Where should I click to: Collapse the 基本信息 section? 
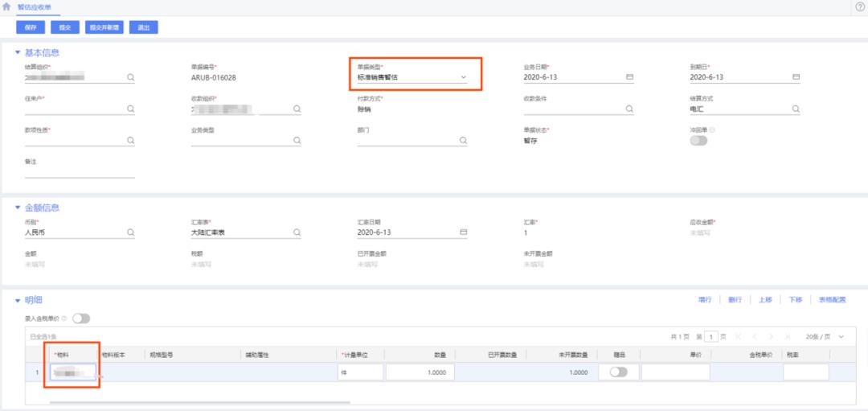click(18, 53)
